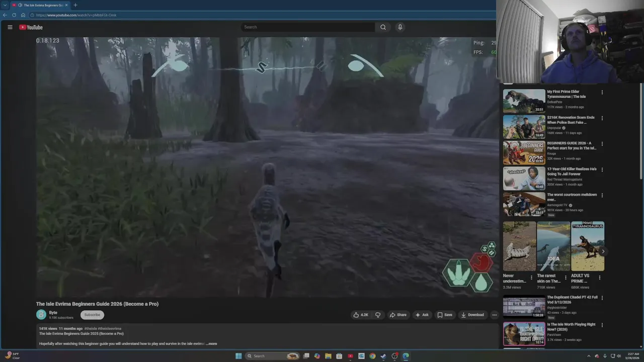This screenshot has height=362, width=644.
Task: Open more actions menu under the video
Action: [x=494, y=315]
